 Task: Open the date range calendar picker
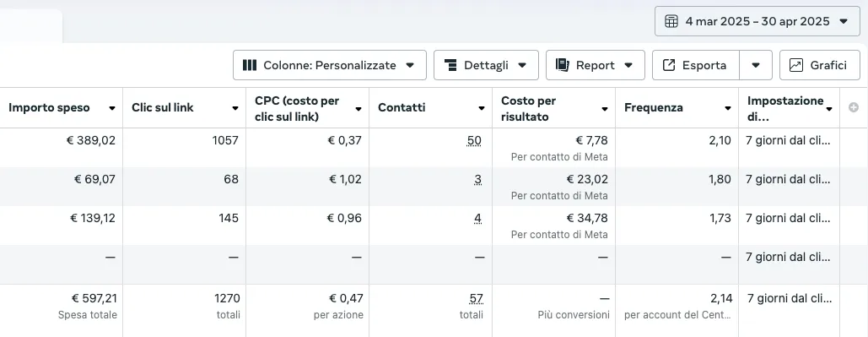(x=757, y=22)
